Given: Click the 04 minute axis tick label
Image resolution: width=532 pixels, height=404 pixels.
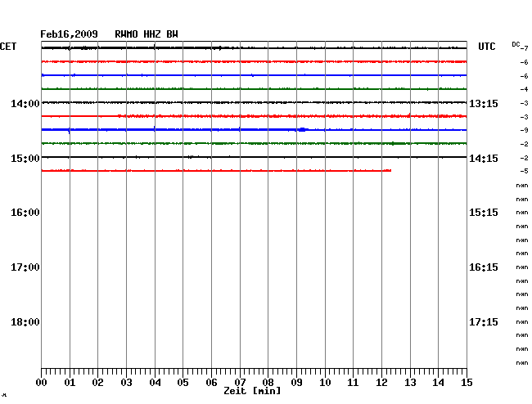Looking at the screenshot, I should 155,383.
